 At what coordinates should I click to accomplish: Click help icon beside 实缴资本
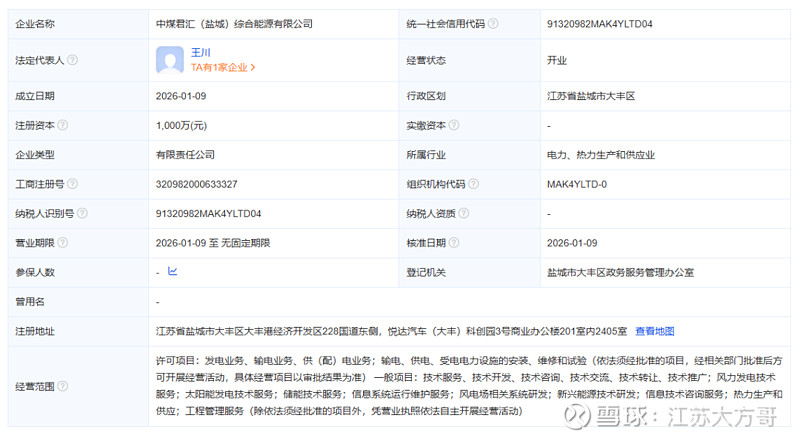(454, 125)
